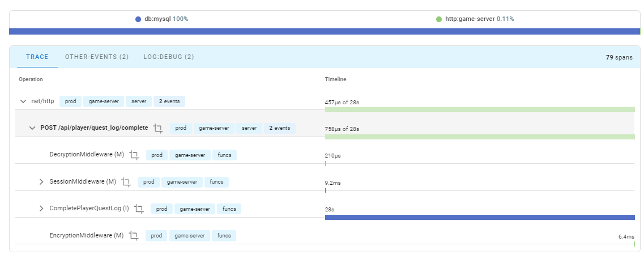Click the Operation column header
Viewport: 644px width, 259px height.
tap(31, 79)
